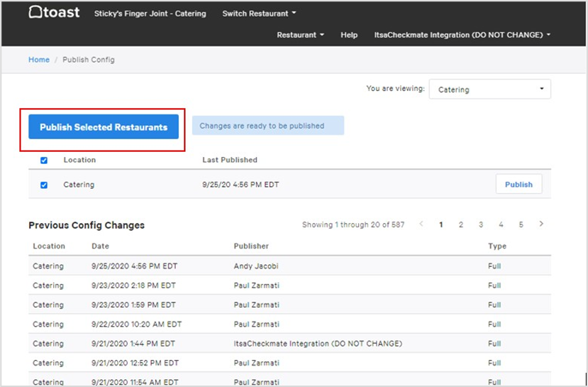Navigate to Home breadcrumb link

pyautogui.click(x=39, y=60)
